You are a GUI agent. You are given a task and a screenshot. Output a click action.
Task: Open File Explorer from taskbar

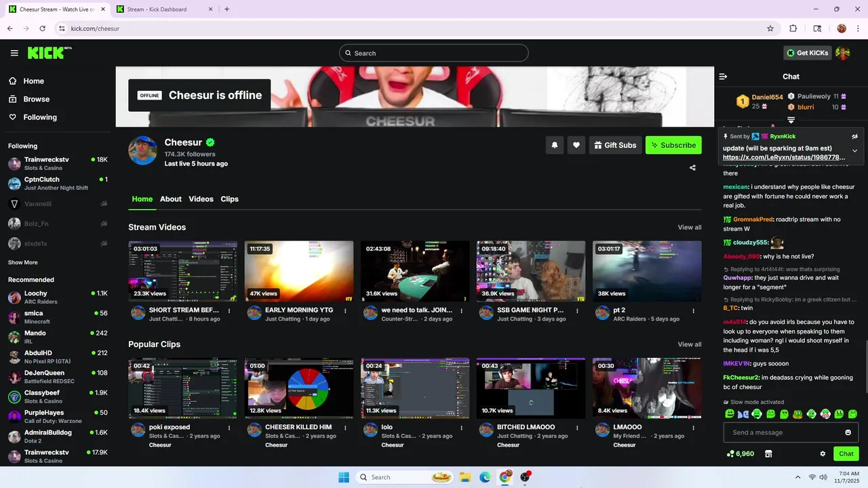tap(465, 477)
